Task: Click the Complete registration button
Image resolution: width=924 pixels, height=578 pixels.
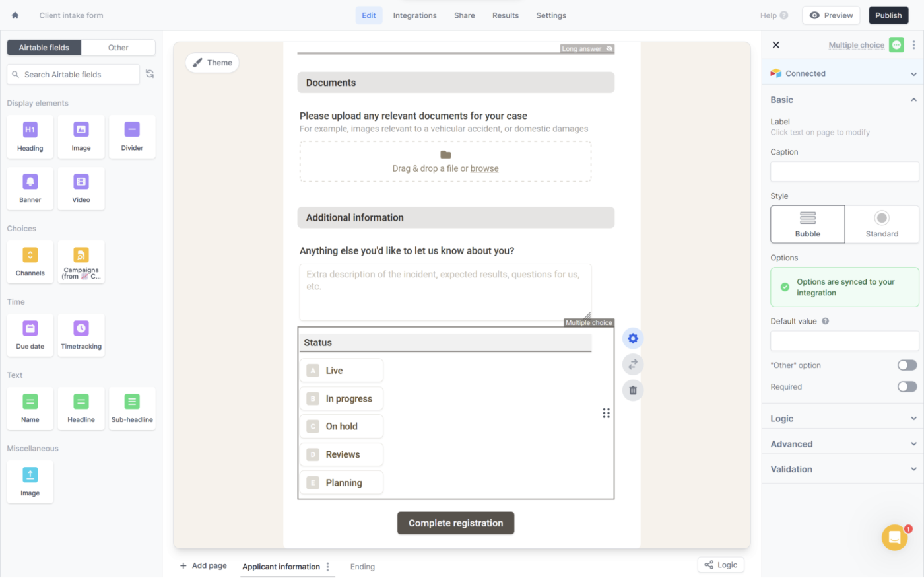Action: [x=455, y=523]
